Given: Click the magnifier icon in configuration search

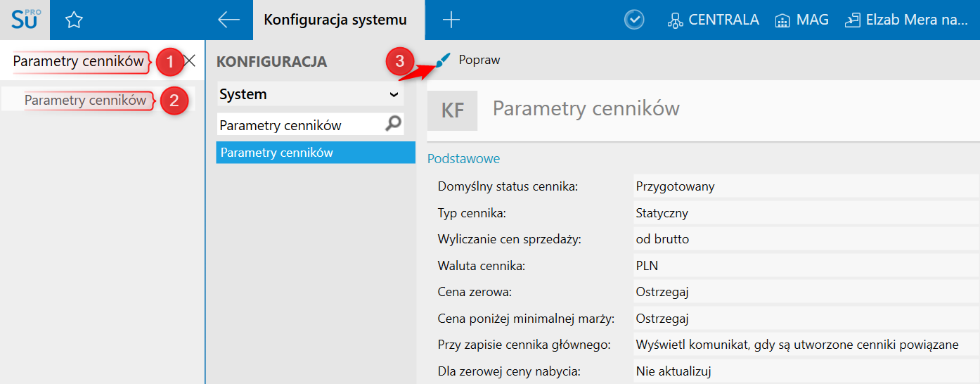Looking at the screenshot, I should click(x=394, y=124).
